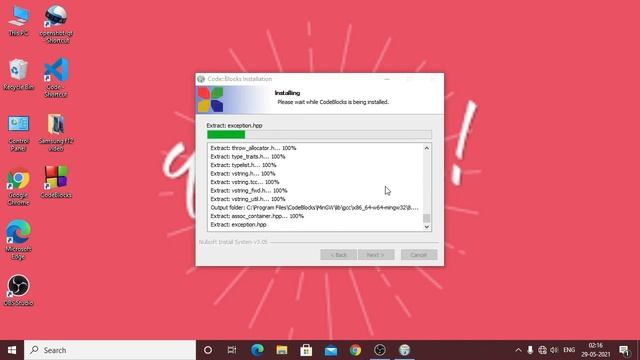Select the 'Extract: typelist.h... 100%' log line

[x=243, y=165]
